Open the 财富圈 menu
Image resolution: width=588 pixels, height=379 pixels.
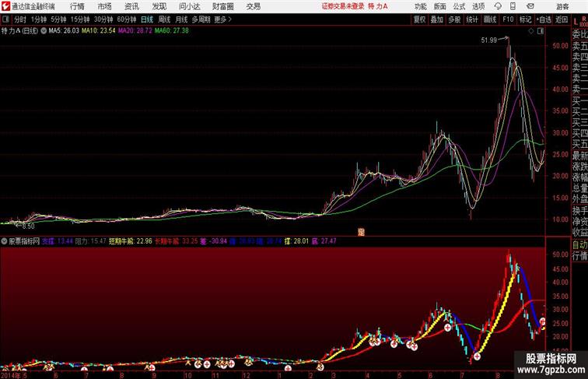pyautogui.click(x=223, y=6)
